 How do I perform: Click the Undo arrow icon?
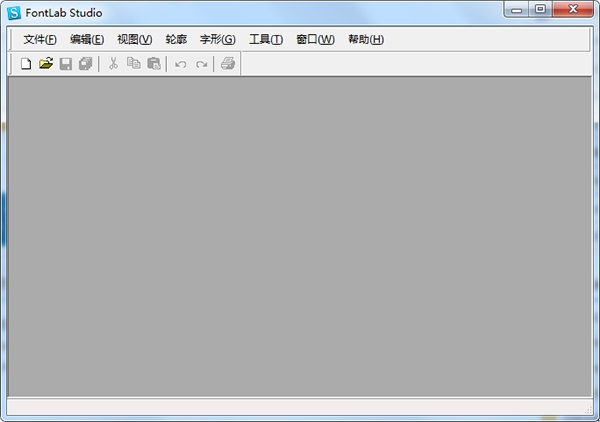(181, 64)
